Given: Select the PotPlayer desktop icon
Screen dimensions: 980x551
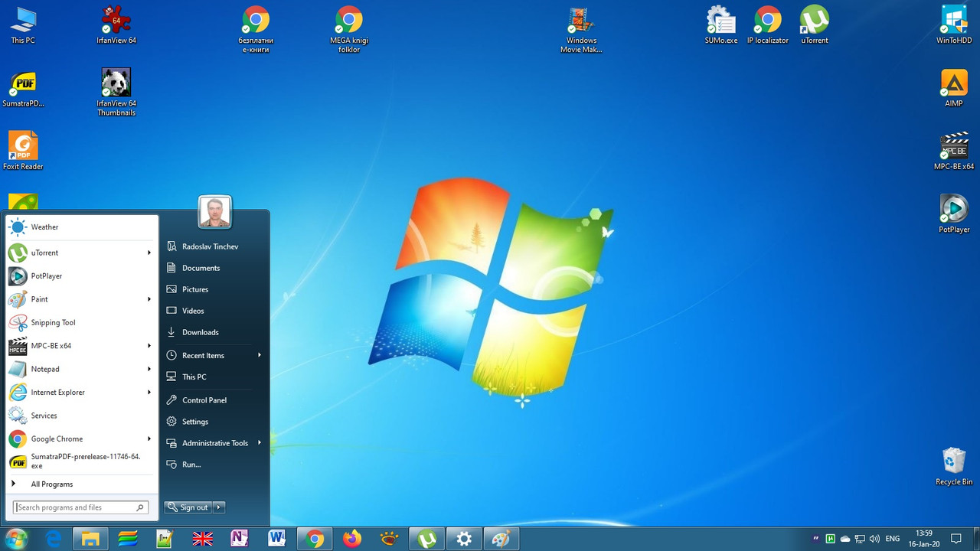Looking at the screenshot, I should (954, 214).
